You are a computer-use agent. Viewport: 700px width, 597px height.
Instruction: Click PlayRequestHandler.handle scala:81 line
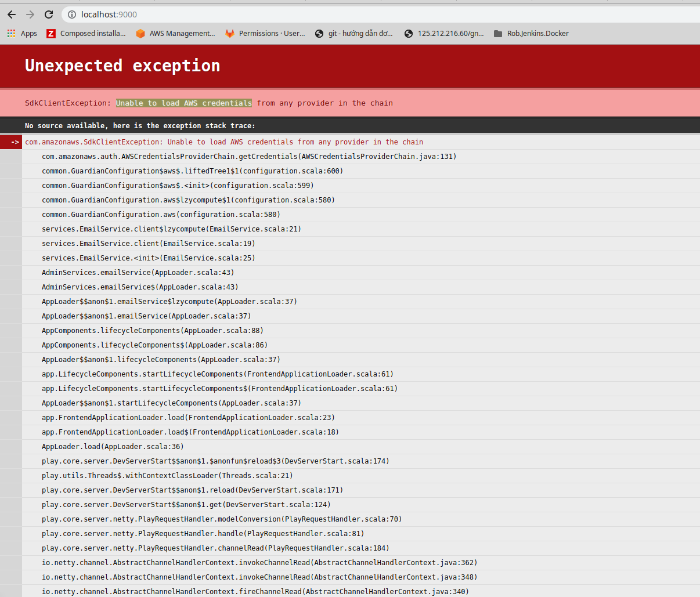coord(203,534)
